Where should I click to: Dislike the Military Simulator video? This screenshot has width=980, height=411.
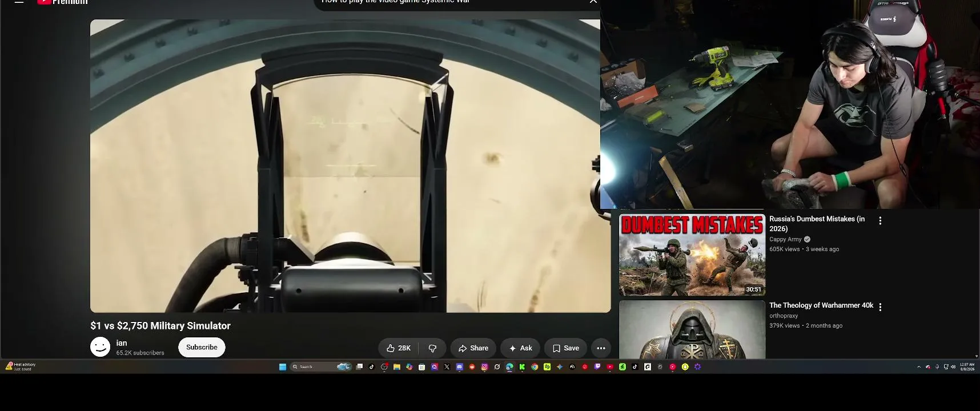(432, 348)
